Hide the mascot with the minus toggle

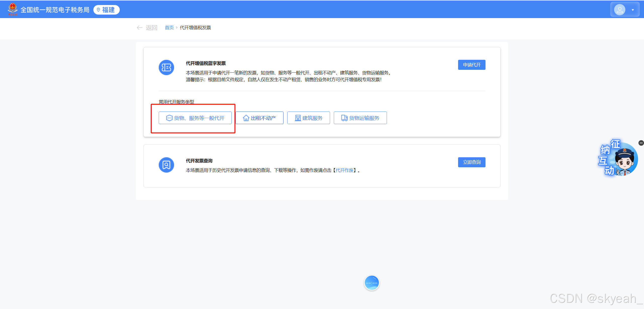point(641,143)
